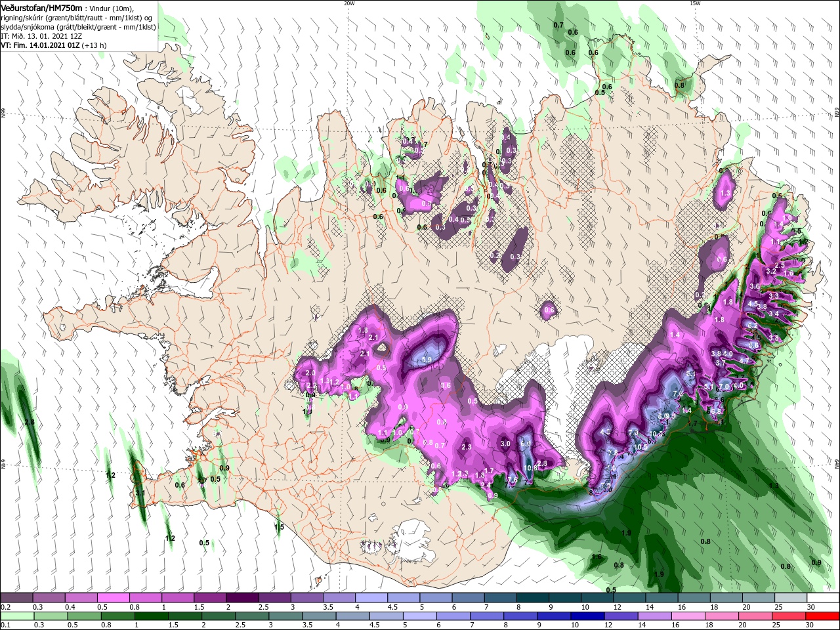
Task: Click the 0.9 value in the southeast ocean corner
Action: click(x=816, y=562)
